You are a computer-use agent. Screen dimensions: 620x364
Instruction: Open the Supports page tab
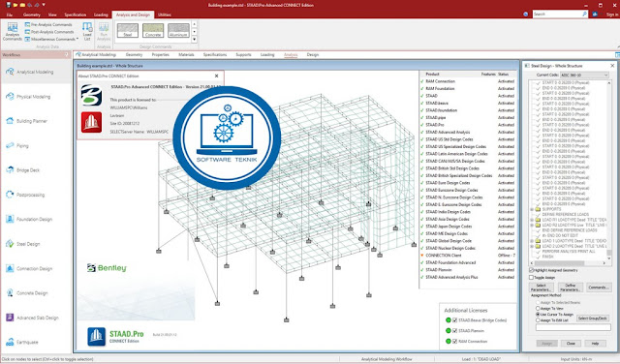(243, 54)
